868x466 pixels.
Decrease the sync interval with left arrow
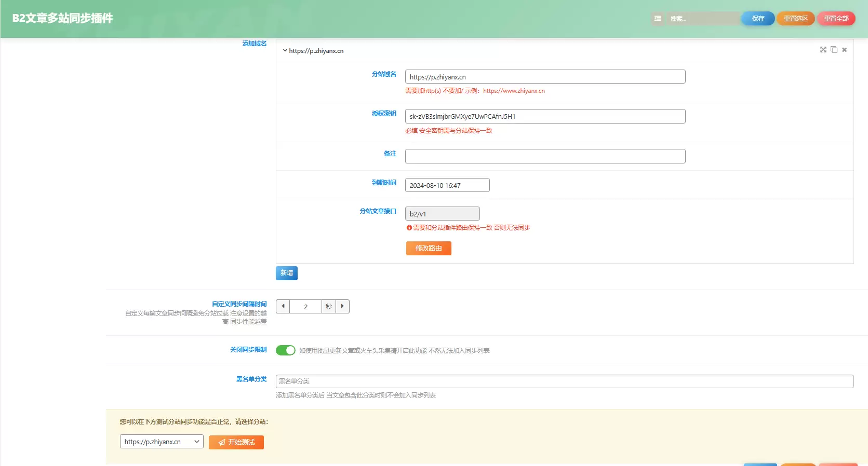(283, 306)
